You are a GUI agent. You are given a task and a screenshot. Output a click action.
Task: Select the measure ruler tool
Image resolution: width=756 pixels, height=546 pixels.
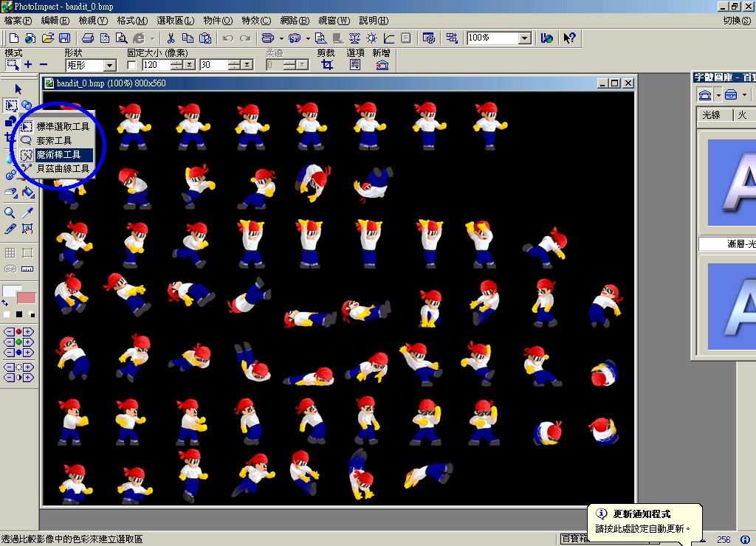pyautogui.click(x=27, y=269)
